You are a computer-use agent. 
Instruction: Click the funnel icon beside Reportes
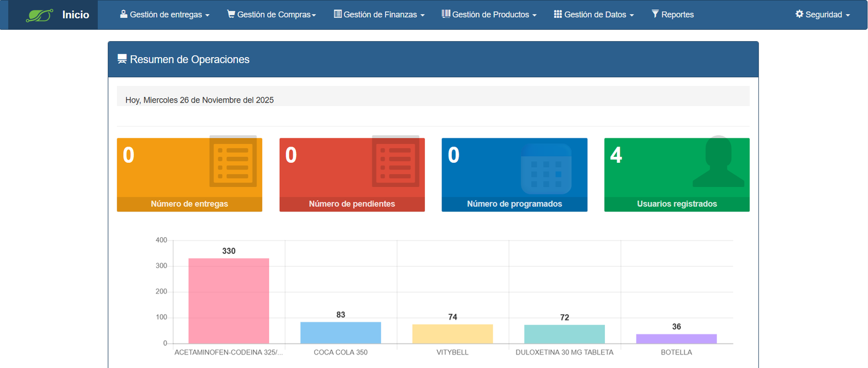[655, 14]
